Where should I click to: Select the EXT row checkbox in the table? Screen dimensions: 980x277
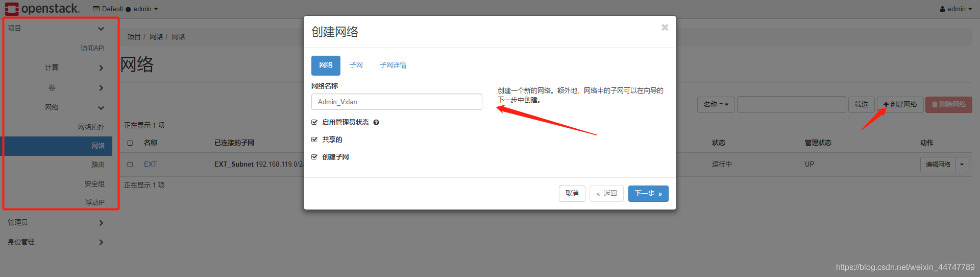130,165
